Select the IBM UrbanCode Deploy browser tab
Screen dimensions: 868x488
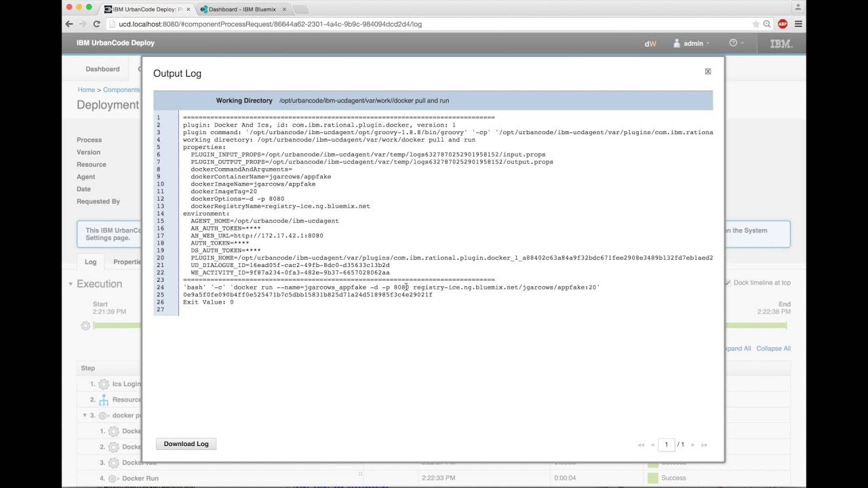(x=148, y=9)
